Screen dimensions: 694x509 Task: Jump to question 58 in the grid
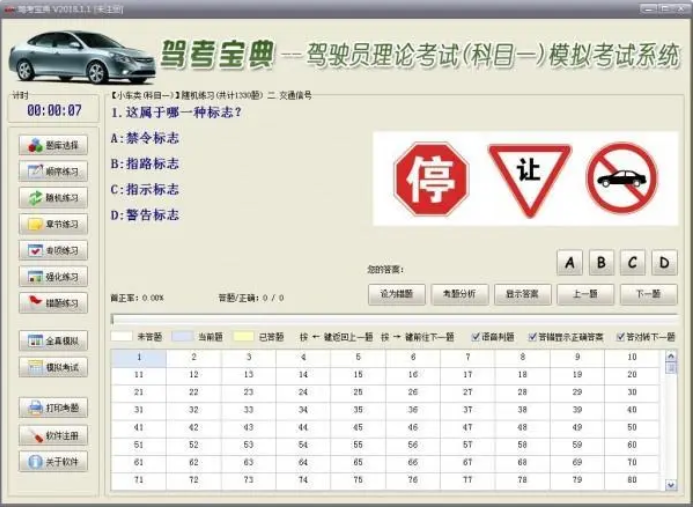522,445
